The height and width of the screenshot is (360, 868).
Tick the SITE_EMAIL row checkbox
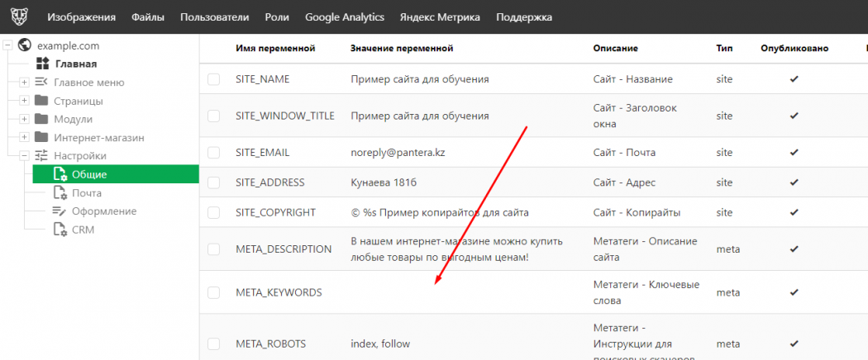coord(214,153)
